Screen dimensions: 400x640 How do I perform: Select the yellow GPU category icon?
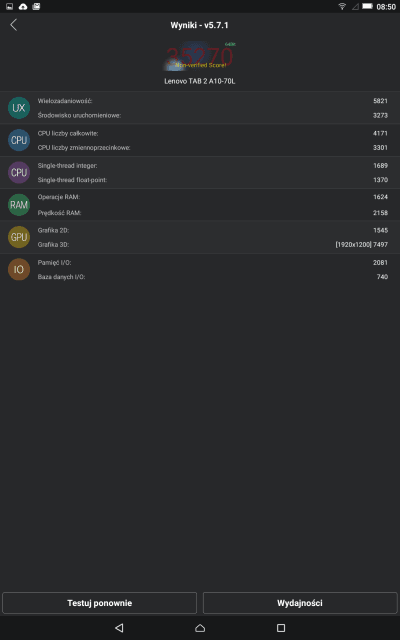click(x=19, y=237)
